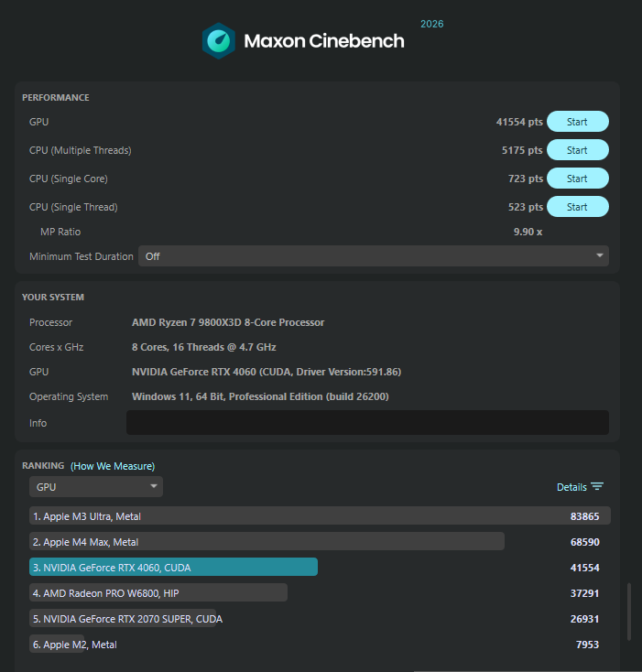Click the Details filter lines icon
The image size is (642, 672).
[597, 486]
